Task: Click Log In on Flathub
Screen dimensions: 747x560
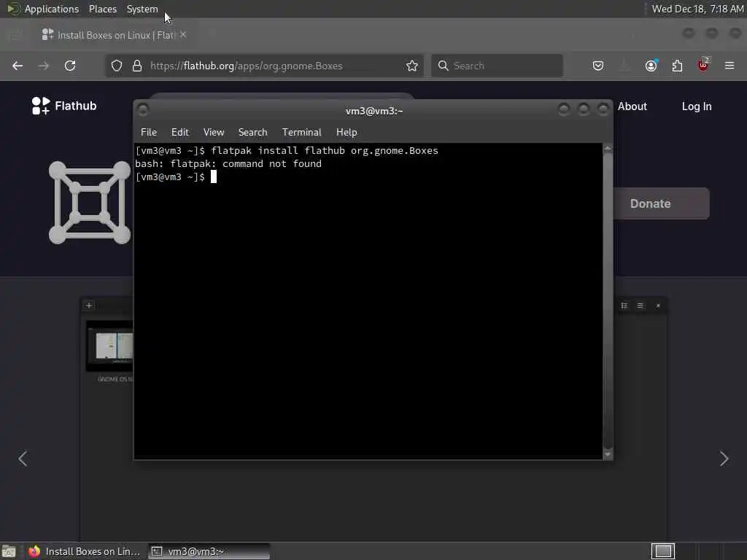Action: (697, 106)
